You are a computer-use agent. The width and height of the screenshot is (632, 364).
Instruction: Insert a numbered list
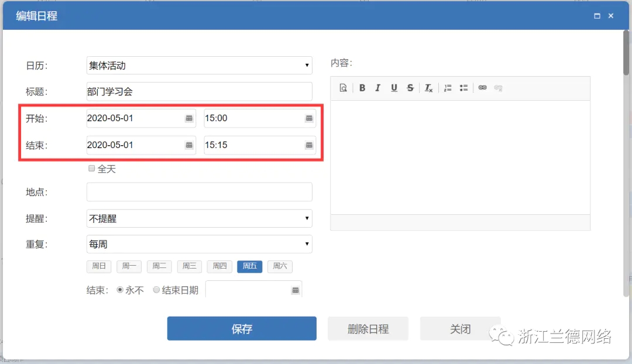click(448, 88)
